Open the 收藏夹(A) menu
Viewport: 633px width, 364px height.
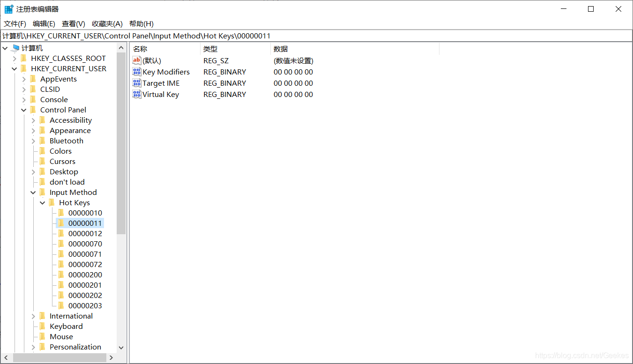[x=107, y=23]
